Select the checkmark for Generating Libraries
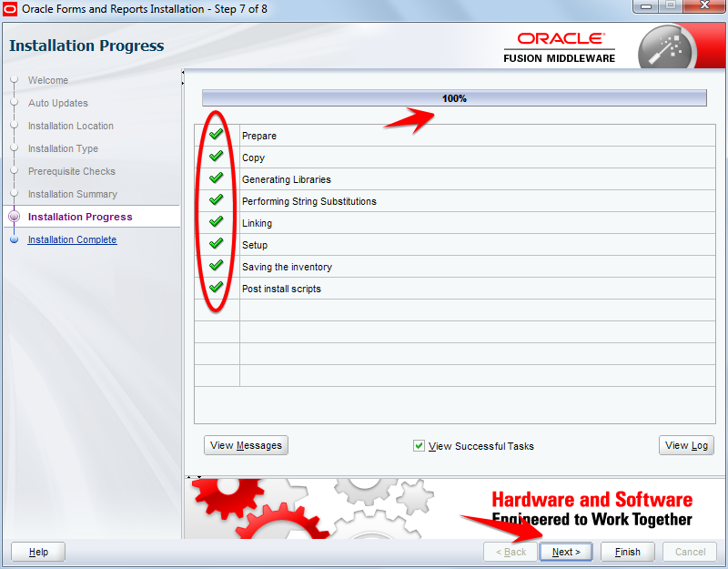This screenshot has height=569, width=728. 216,178
